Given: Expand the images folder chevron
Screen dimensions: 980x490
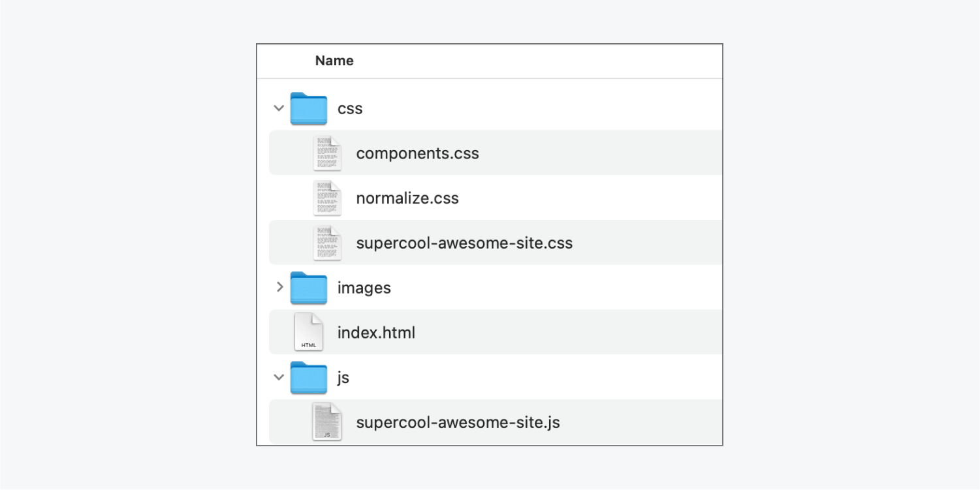Looking at the screenshot, I should [279, 286].
